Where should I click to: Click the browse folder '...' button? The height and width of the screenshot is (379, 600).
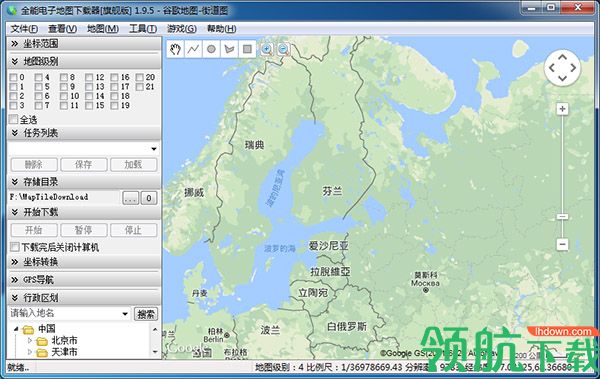click(130, 198)
